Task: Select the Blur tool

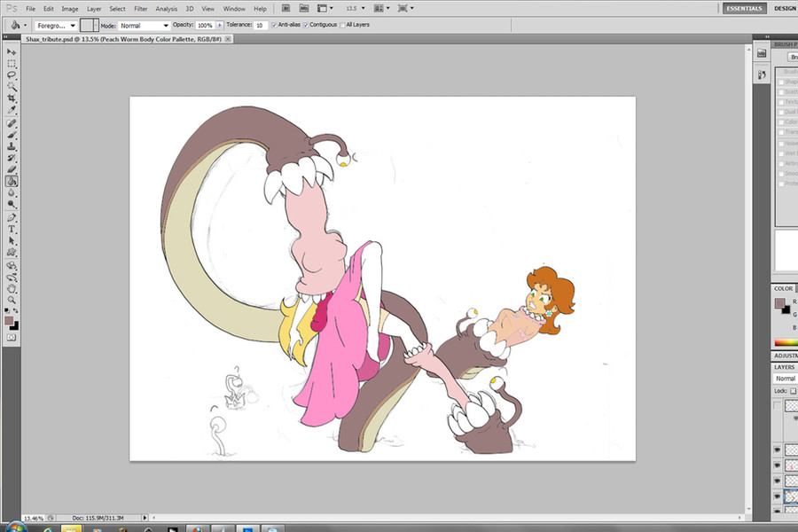Action: 12,193
